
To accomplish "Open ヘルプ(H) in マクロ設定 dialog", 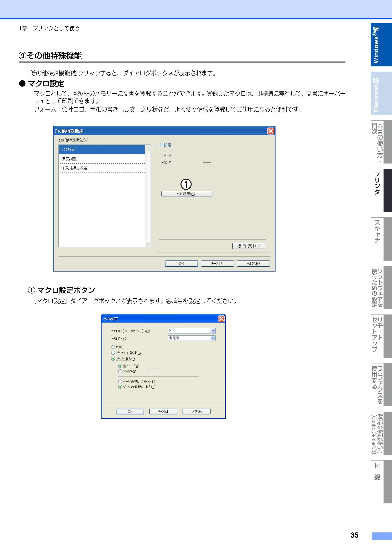I will click(196, 412).
